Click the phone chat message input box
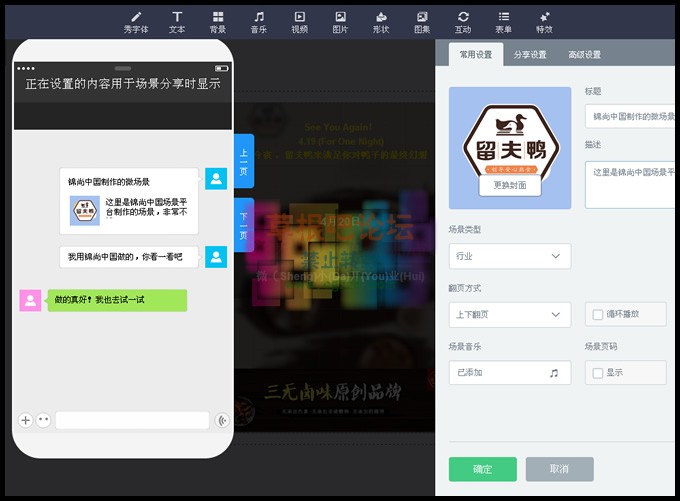 (x=132, y=420)
